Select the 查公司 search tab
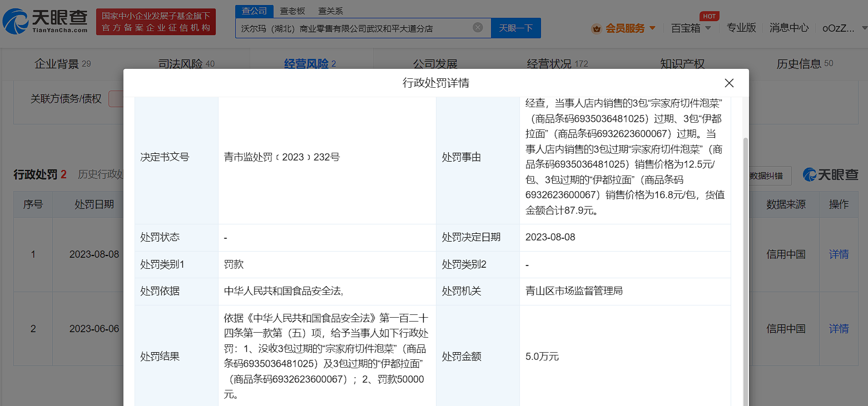The width and height of the screenshot is (868, 406). (x=254, y=11)
